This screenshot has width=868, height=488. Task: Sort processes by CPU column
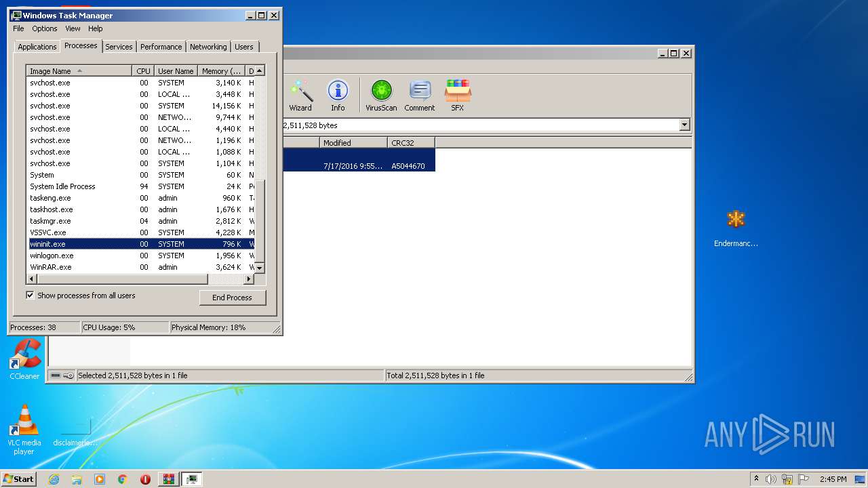(x=142, y=71)
